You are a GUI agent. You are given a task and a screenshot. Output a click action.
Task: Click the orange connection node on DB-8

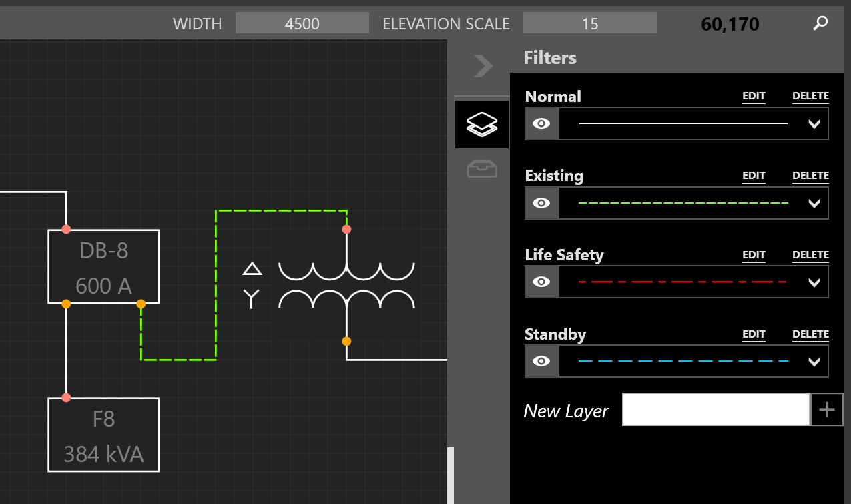(141, 304)
